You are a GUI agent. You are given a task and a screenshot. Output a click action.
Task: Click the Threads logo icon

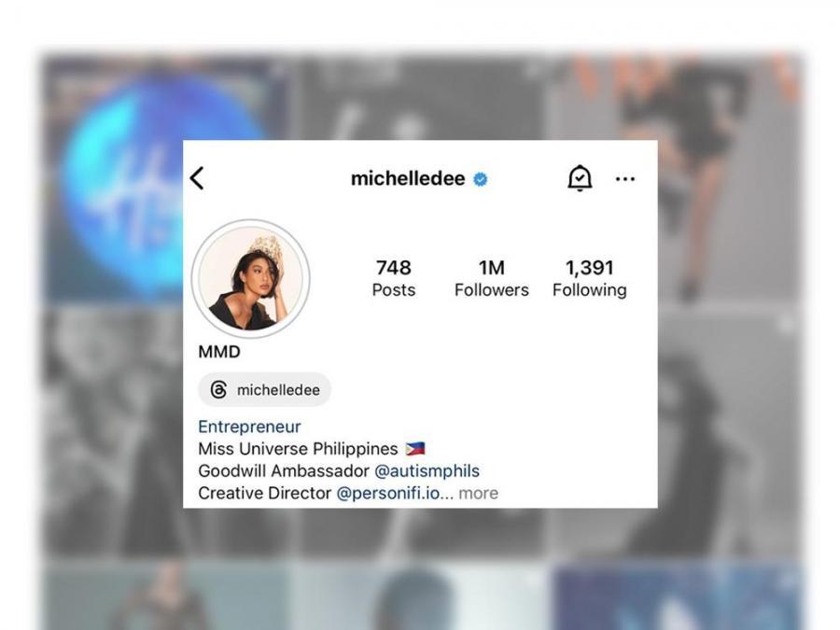218,389
